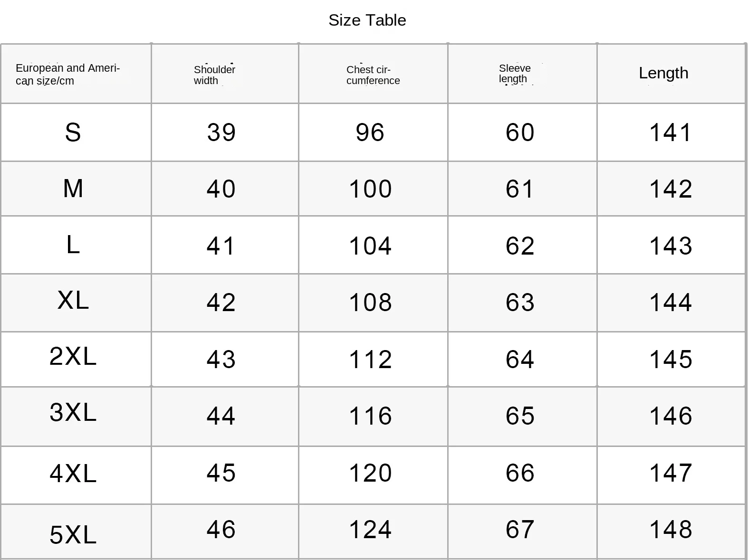Viewport: 748px width, 560px height.
Task: Select the M size row label
Action: point(73,189)
